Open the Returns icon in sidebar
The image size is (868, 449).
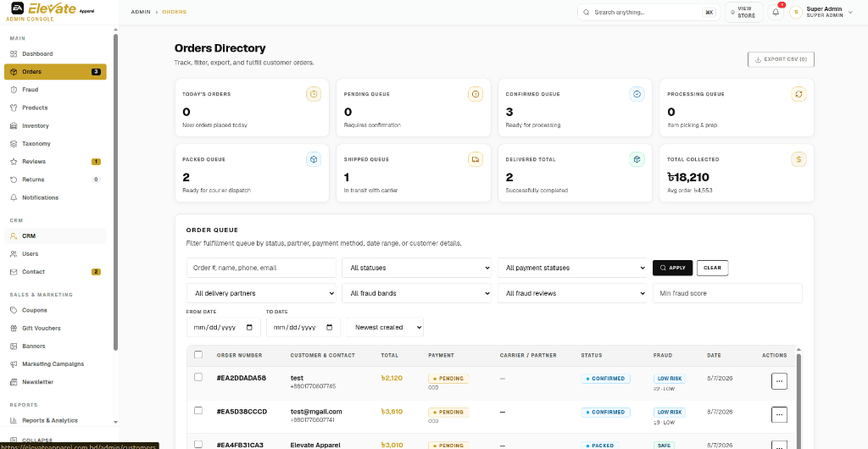[14, 180]
